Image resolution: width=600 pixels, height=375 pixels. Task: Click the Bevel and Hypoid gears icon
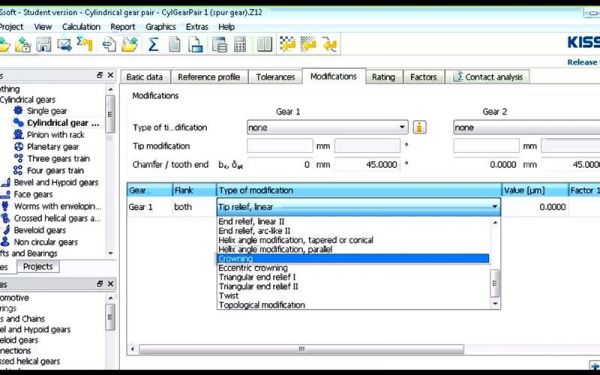coord(5,183)
